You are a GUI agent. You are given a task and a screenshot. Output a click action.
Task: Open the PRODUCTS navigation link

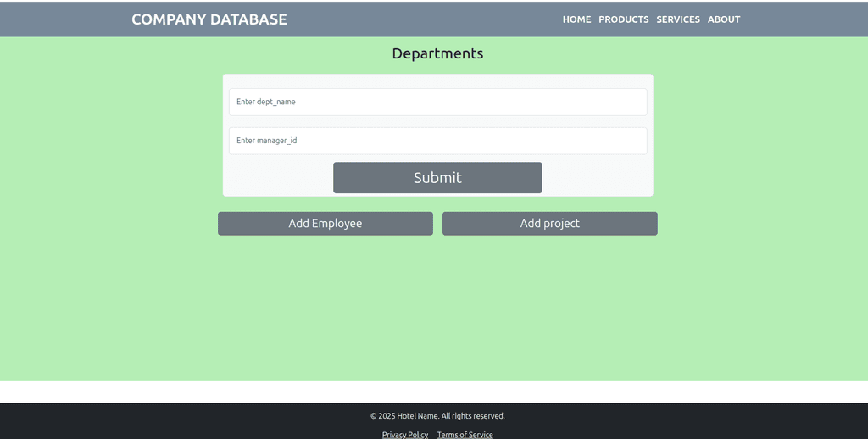pos(623,19)
